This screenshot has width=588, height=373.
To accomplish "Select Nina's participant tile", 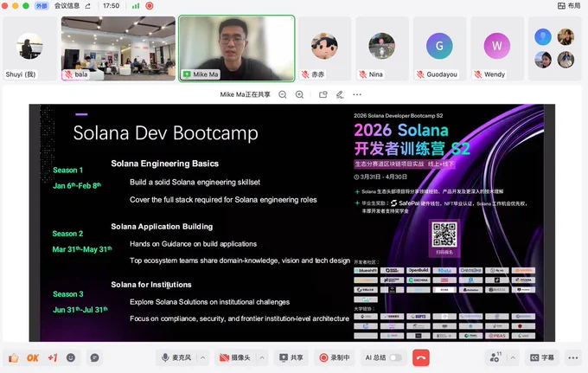I will point(381,48).
